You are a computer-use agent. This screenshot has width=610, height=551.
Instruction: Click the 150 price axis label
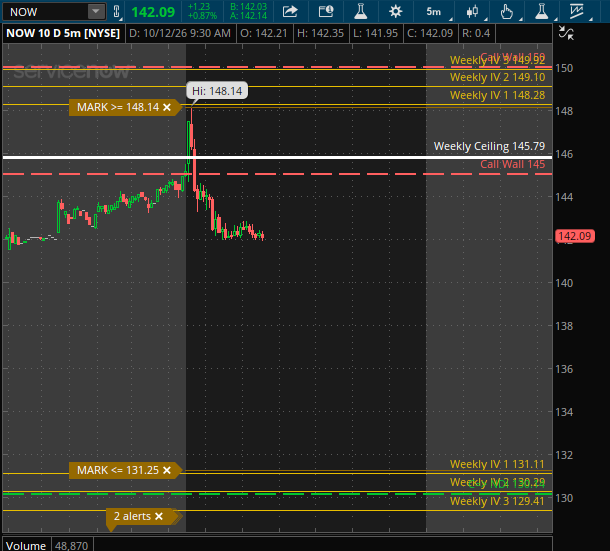pyautogui.click(x=564, y=68)
